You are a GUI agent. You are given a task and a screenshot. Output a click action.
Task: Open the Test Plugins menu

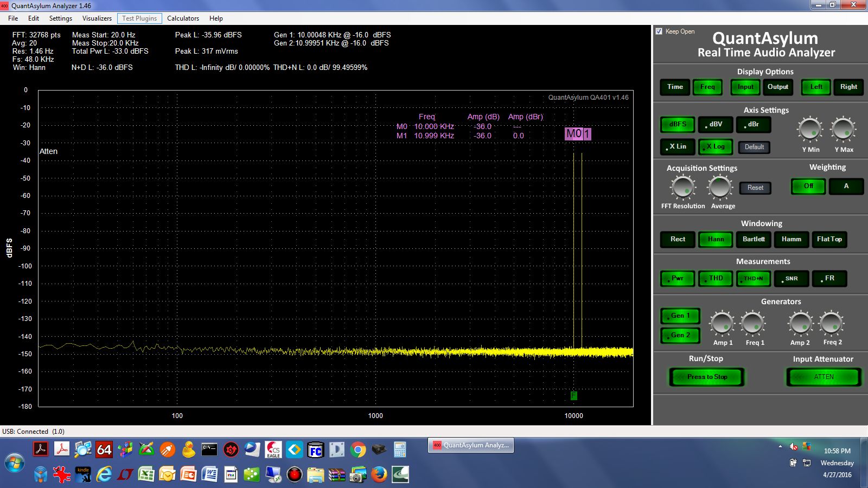pyautogui.click(x=139, y=18)
